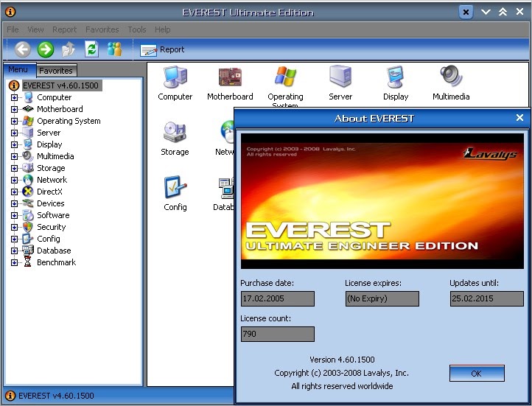Expand the Database tree node
The height and width of the screenshot is (406, 532).
(x=14, y=251)
